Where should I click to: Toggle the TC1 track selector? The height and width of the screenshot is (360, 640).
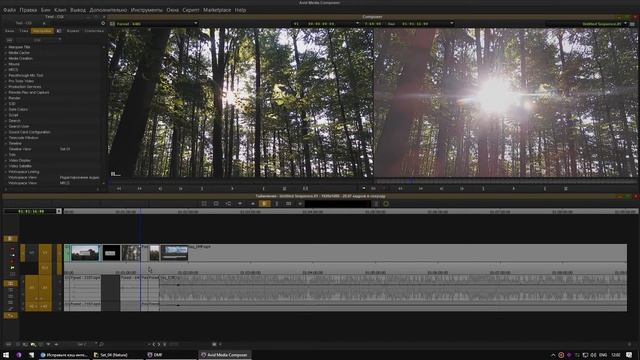tap(45, 268)
